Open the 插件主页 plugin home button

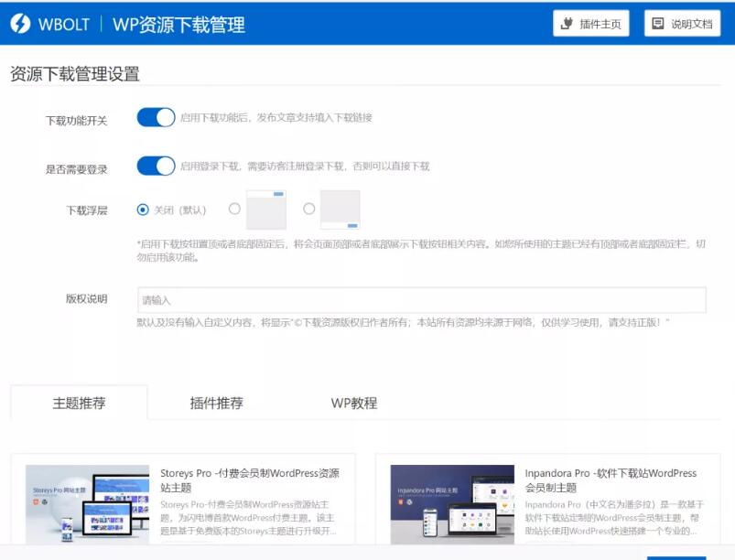tap(590, 24)
